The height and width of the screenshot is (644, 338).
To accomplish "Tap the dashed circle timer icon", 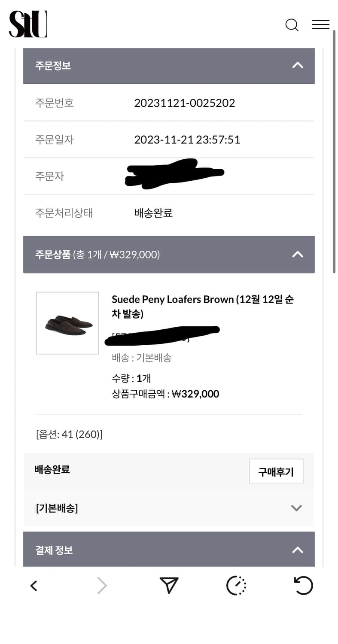I will tap(236, 586).
